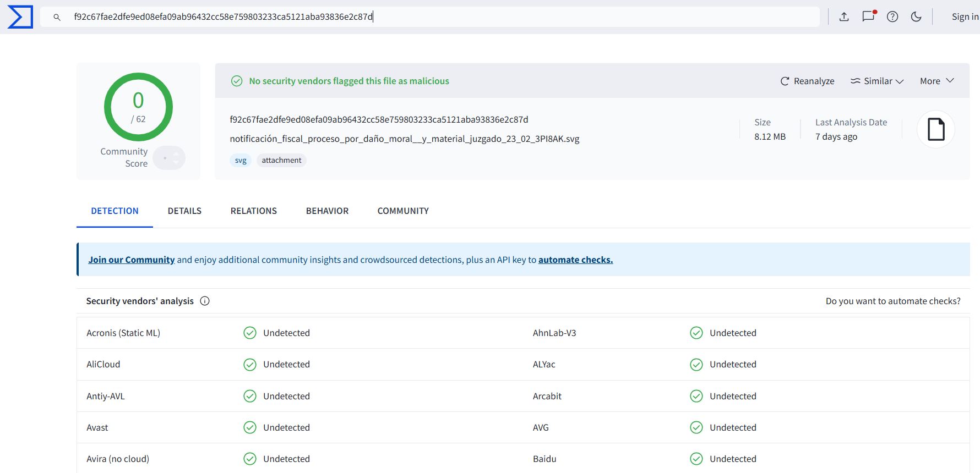The image size is (980, 473).
Task: Expand the Similar dropdown
Action: coord(877,81)
